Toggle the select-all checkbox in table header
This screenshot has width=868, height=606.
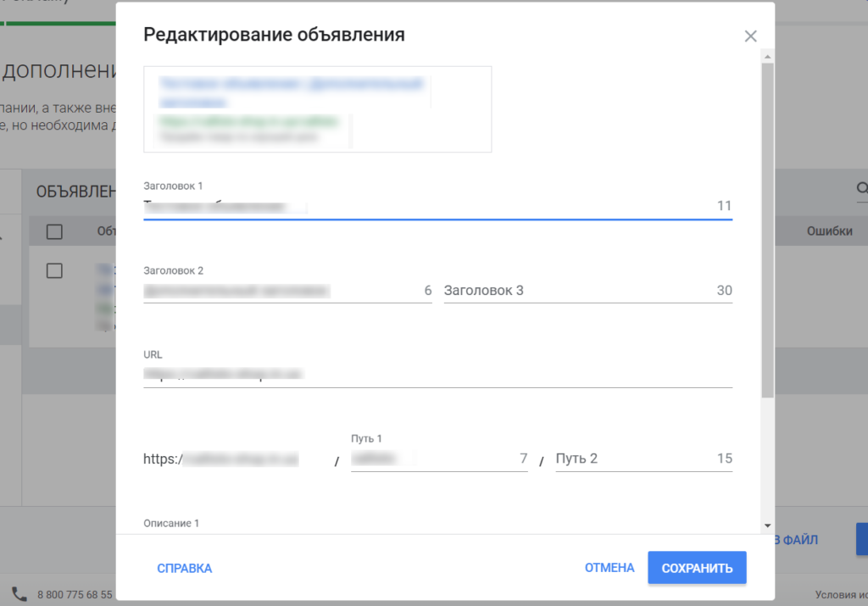point(54,231)
